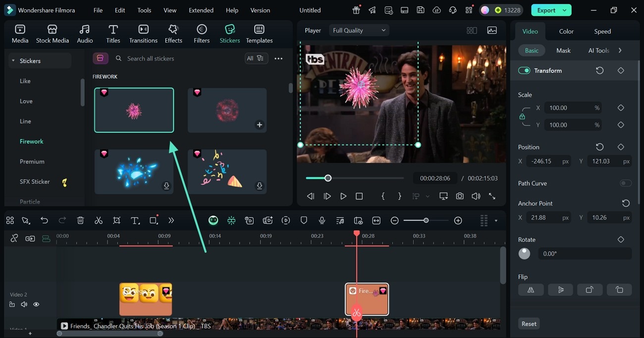Add a marker with the shield icon

pos(304,221)
